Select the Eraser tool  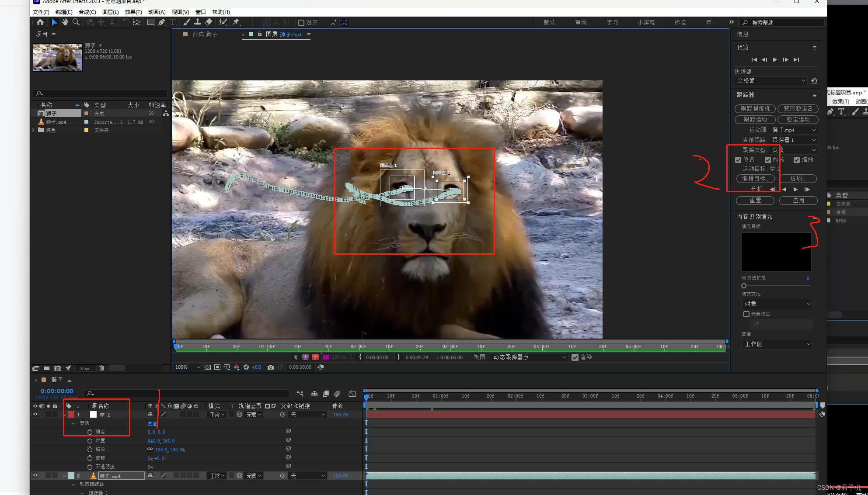209,22
